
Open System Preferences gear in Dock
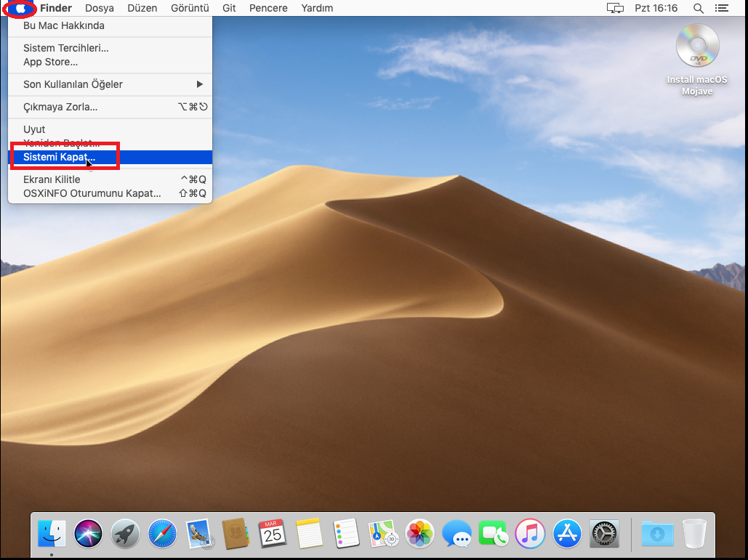coord(603,535)
